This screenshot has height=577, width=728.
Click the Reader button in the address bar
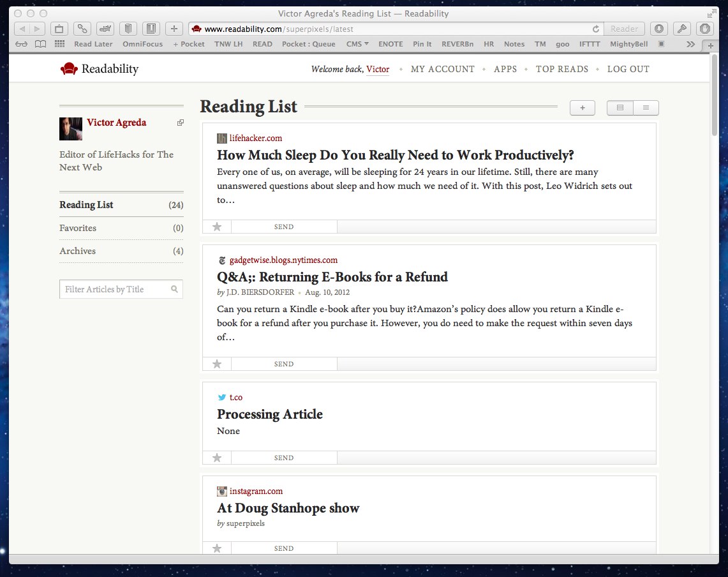click(x=624, y=28)
